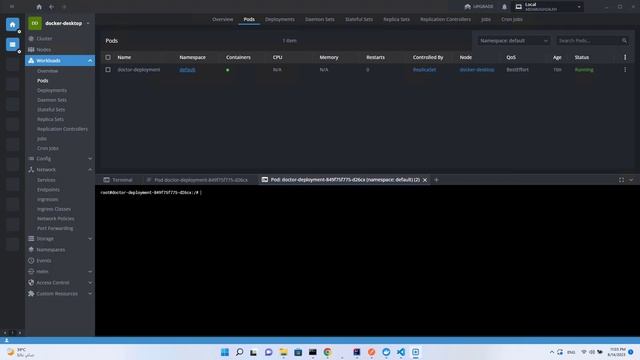The width and height of the screenshot is (640, 360).
Task: Click the status bar user icon
Action: (7, 340)
